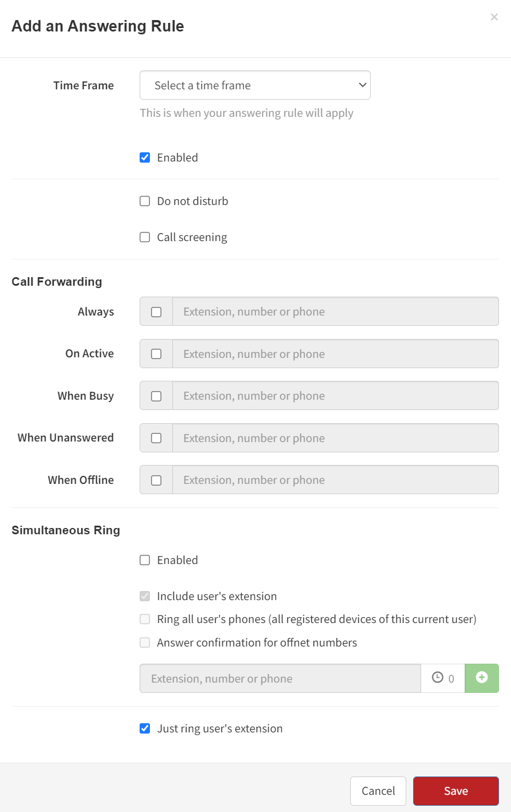The width and height of the screenshot is (511, 812).
Task: Click the Save button
Action: click(456, 791)
